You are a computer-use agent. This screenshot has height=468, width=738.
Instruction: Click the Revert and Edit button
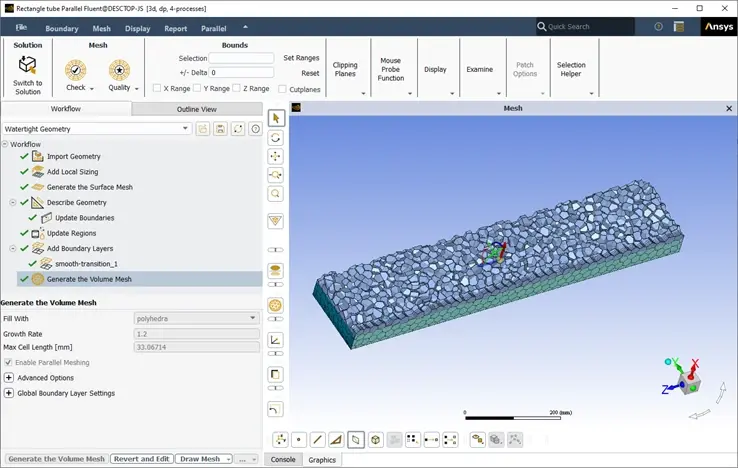(142, 459)
